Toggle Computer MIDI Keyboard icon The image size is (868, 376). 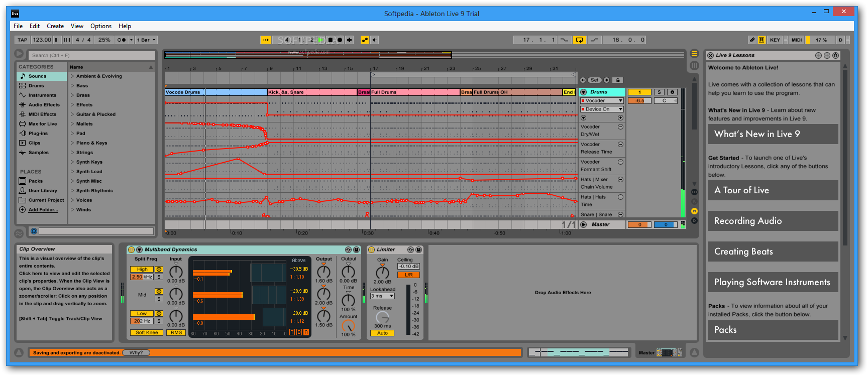coord(762,40)
